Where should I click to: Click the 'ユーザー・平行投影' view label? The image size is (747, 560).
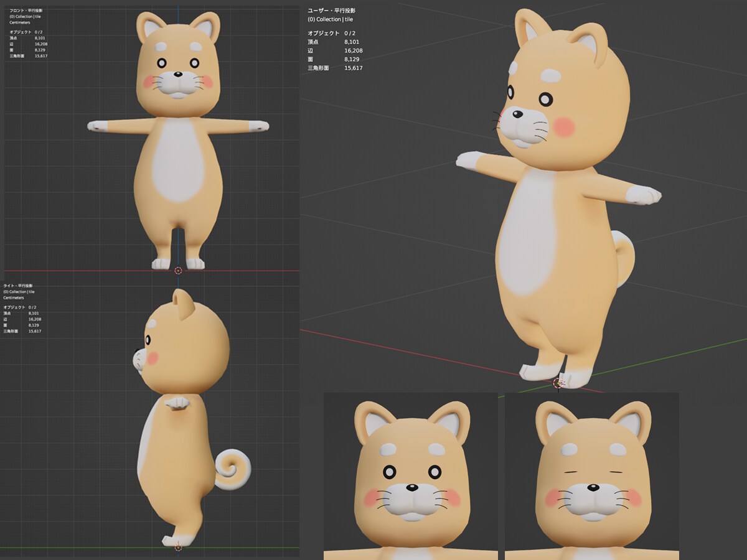point(333,11)
